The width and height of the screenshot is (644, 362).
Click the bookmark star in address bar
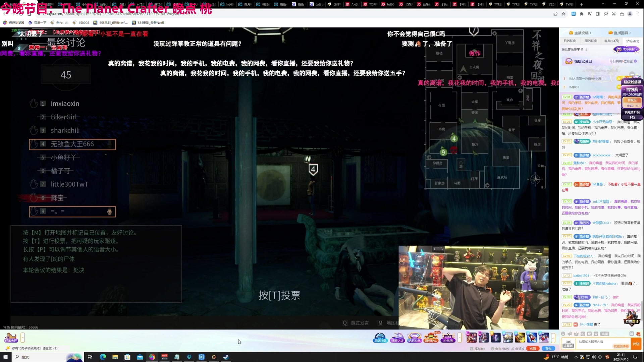click(x=563, y=14)
